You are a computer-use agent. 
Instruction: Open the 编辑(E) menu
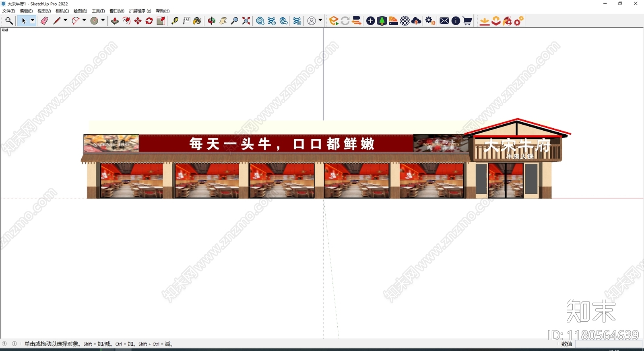coord(26,11)
